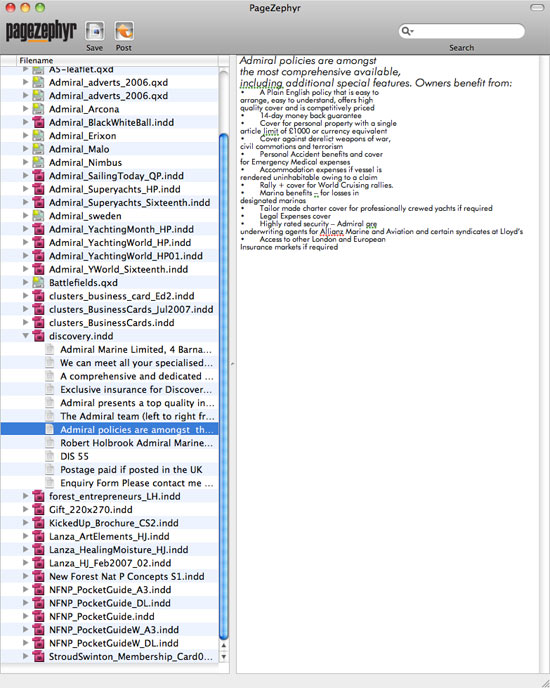Click the split pane divider handle
Screen dimensions: 550x688
pos(233,364)
